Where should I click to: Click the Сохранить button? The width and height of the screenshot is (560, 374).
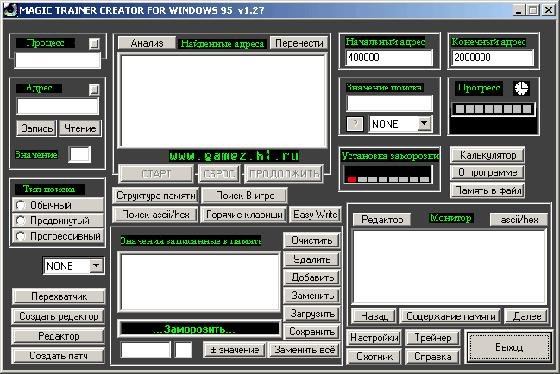click(x=311, y=331)
